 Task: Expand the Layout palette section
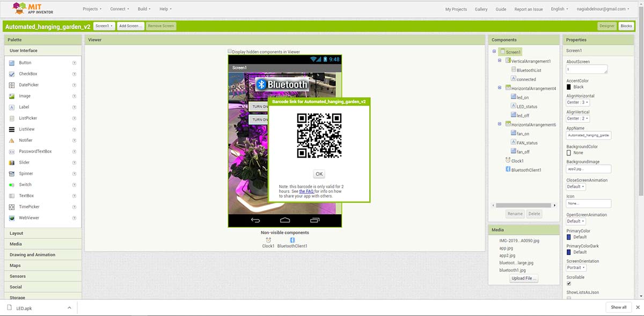44,233
